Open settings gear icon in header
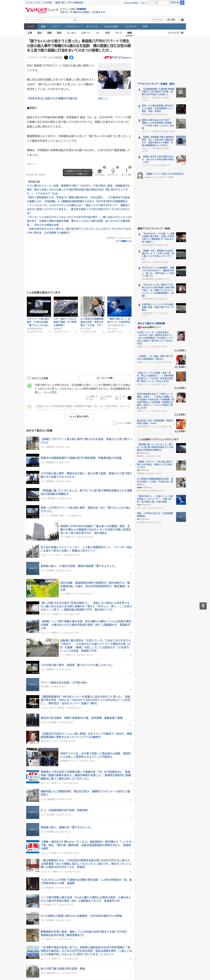210x980 pixels. pyautogui.click(x=182, y=20)
